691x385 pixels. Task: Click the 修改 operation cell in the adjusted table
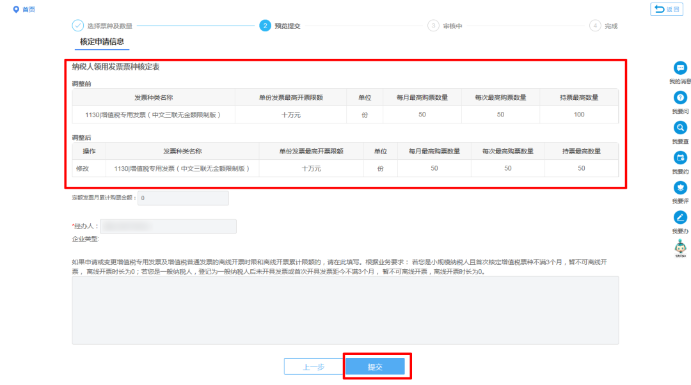click(82, 168)
